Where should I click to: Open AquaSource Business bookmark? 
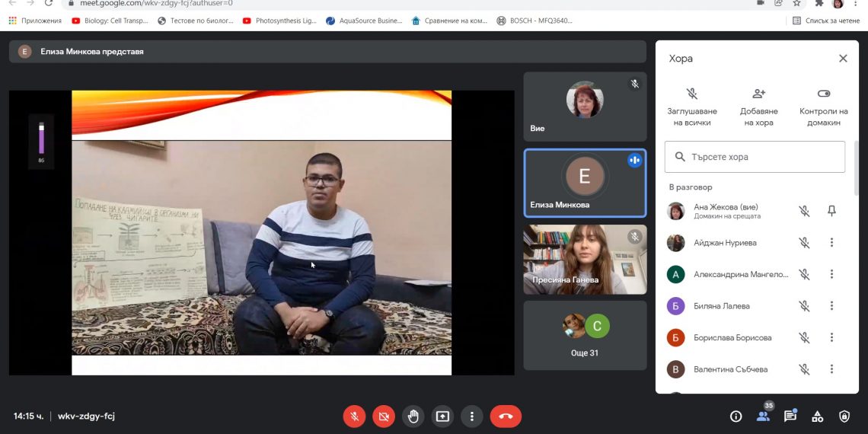pos(364,21)
